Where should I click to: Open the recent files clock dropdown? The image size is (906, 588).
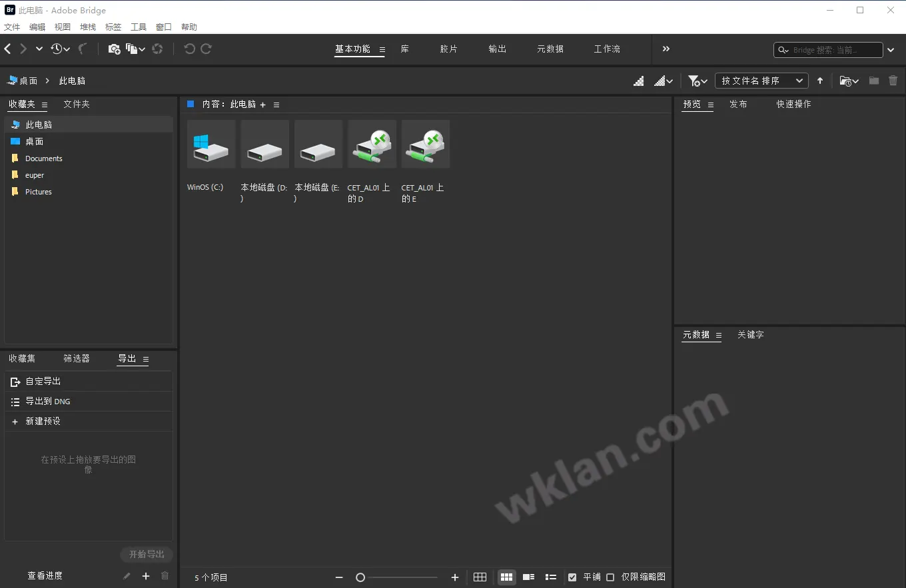pos(60,49)
